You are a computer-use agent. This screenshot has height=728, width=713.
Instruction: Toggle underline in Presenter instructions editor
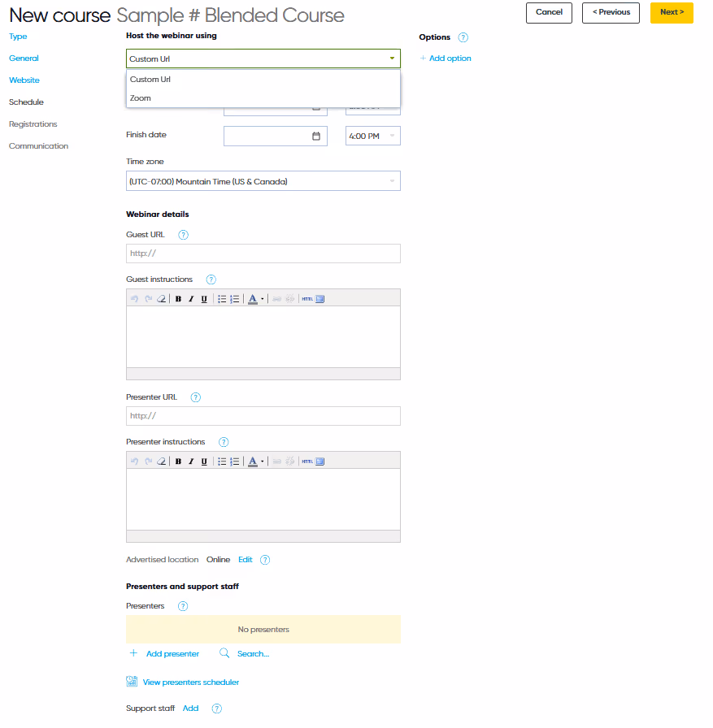(204, 461)
